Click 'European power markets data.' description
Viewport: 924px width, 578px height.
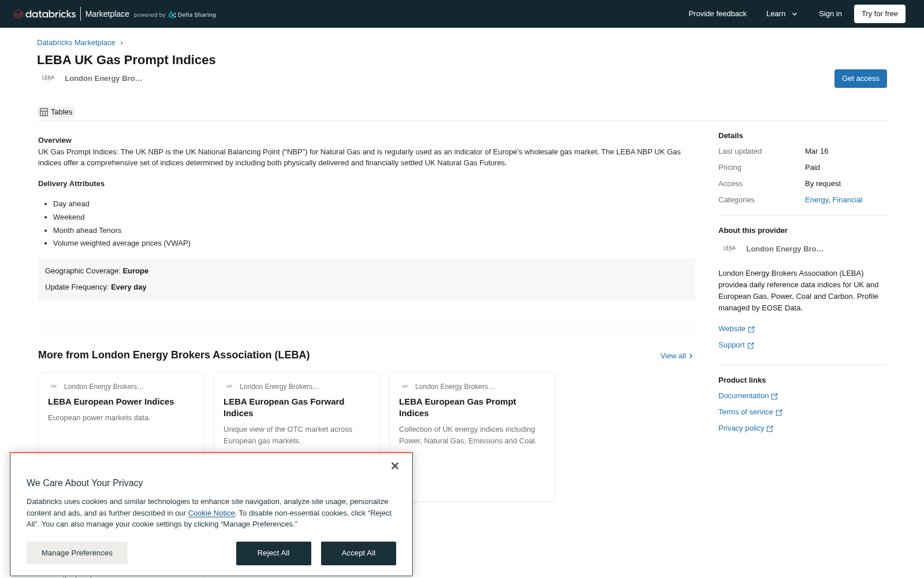[99, 418]
